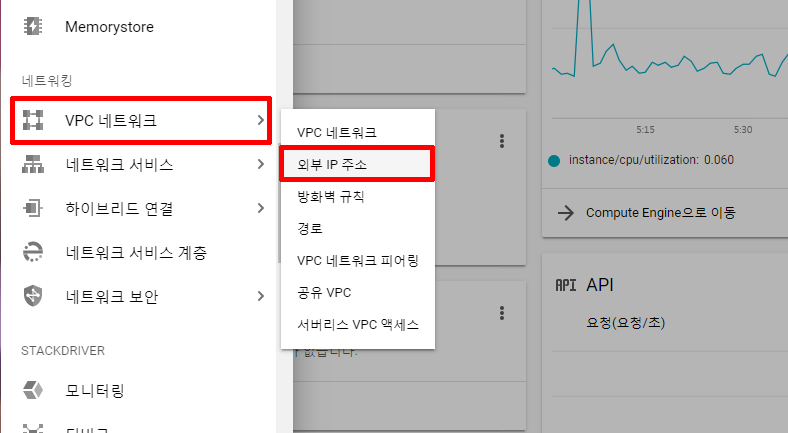Click the 하이브리드 연결 icon
788x433 pixels.
33,208
